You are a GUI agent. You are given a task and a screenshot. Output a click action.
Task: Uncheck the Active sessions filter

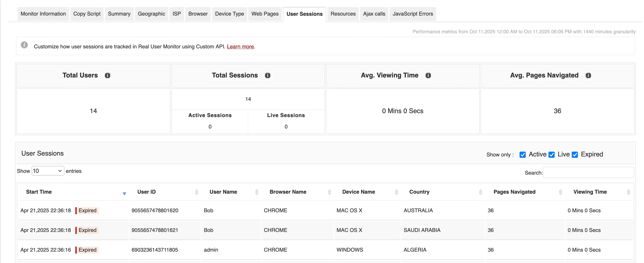click(522, 155)
